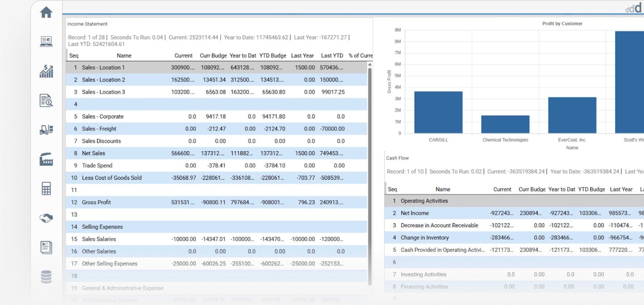Select Sales Salaries row

coord(216,239)
